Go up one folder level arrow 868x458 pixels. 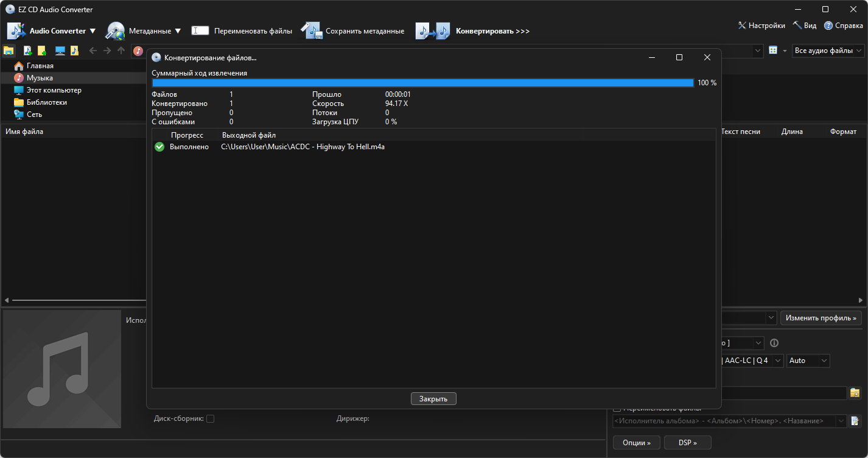121,51
